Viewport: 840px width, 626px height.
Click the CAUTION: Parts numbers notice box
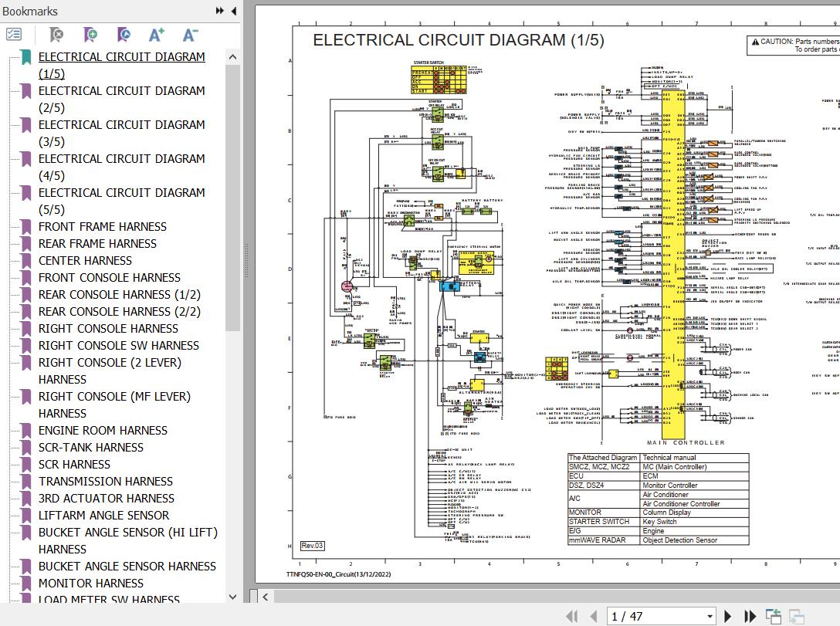[794, 46]
